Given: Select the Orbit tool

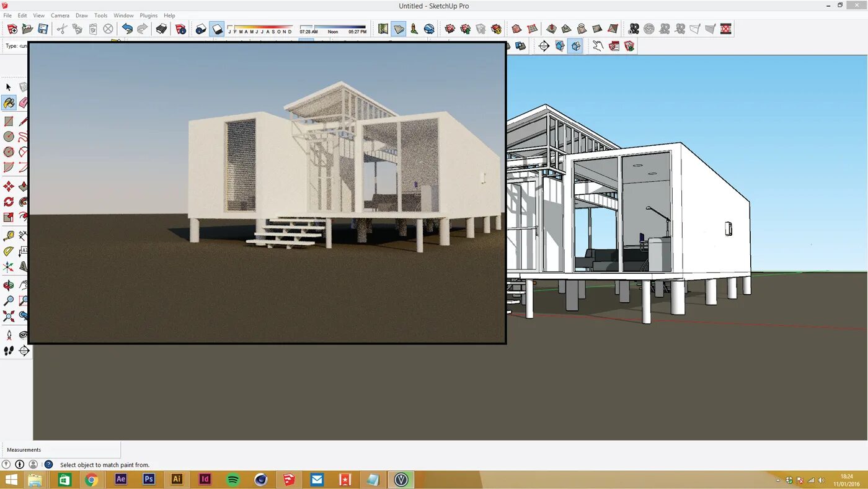Looking at the screenshot, I should (9, 285).
